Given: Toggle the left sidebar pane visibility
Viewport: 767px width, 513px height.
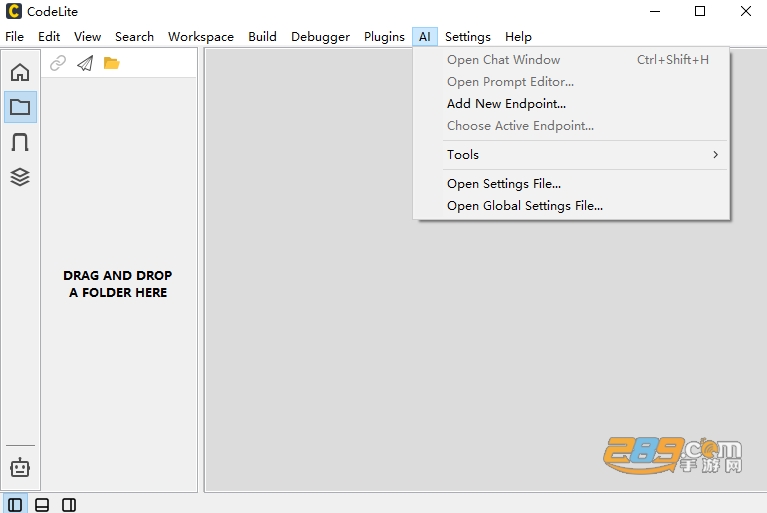Looking at the screenshot, I should coord(15,505).
